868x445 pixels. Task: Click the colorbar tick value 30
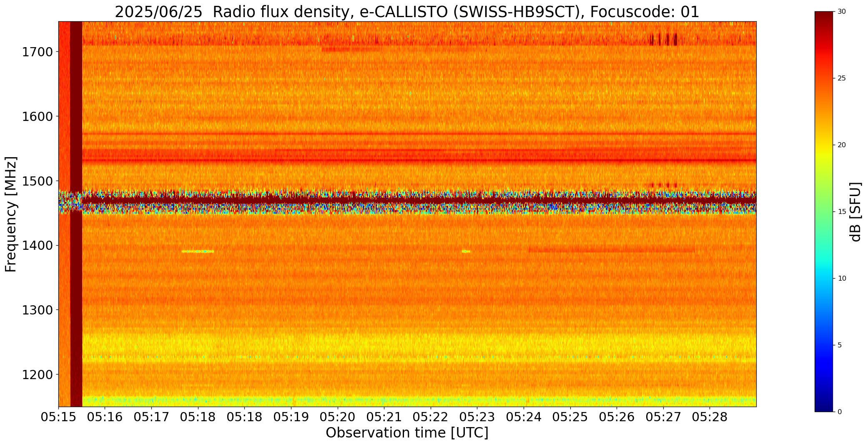point(842,12)
